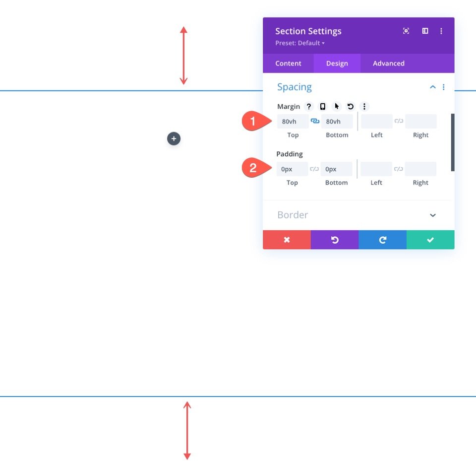Unlink Margin top and bottom values
Image resolution: width=476 pixels, height=467 pixels.
[315, 121]
